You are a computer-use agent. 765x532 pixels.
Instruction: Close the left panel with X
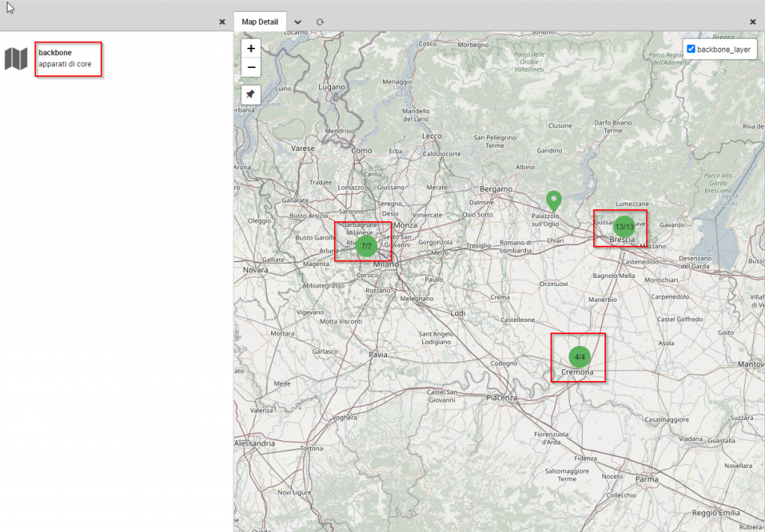222,22
